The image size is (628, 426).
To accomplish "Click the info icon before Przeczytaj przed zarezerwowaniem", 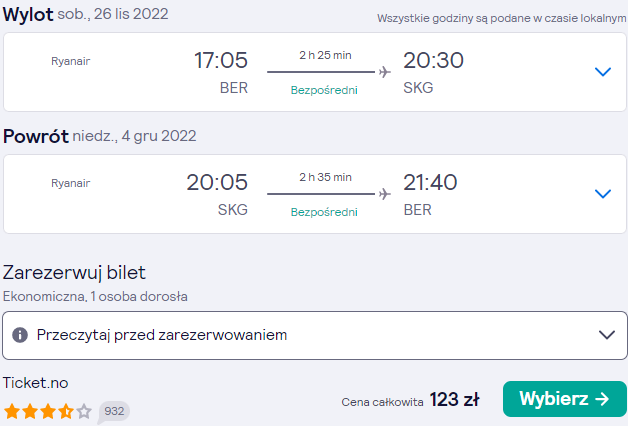I will [20, 335].
